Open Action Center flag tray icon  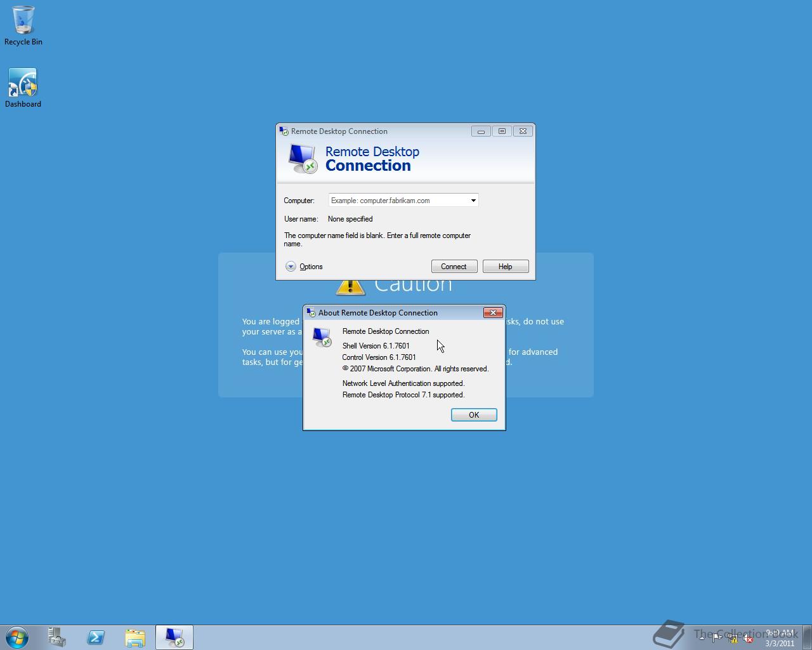[x=717, y=639]
